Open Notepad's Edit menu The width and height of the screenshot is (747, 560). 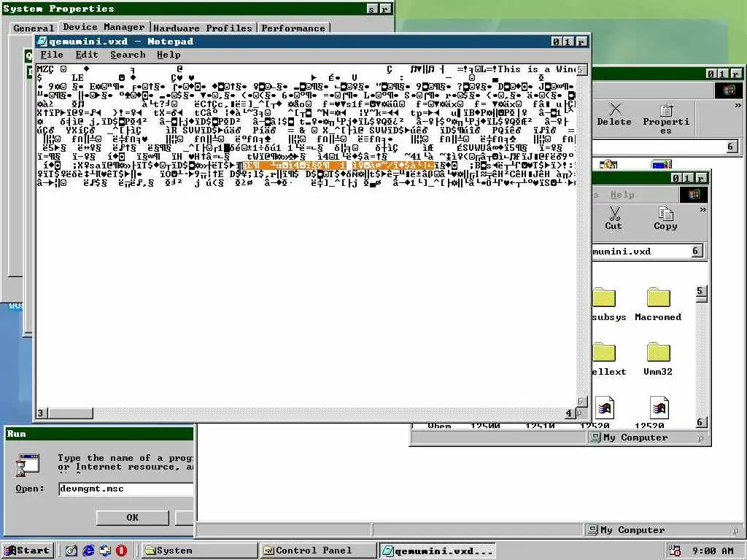click(87, 55)
